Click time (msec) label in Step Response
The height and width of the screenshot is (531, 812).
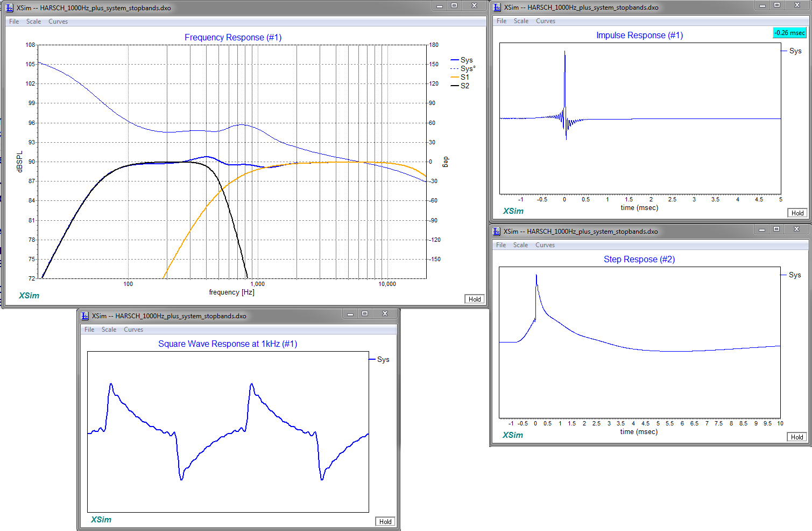click(x=639, y=432)
